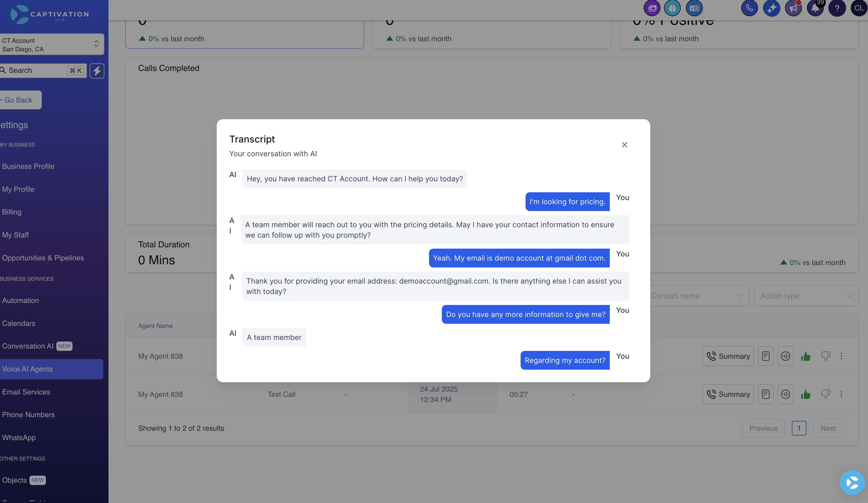This screenshot has height=503, width=868.
Task: Open My Profile settings
Action: (18, 189)
